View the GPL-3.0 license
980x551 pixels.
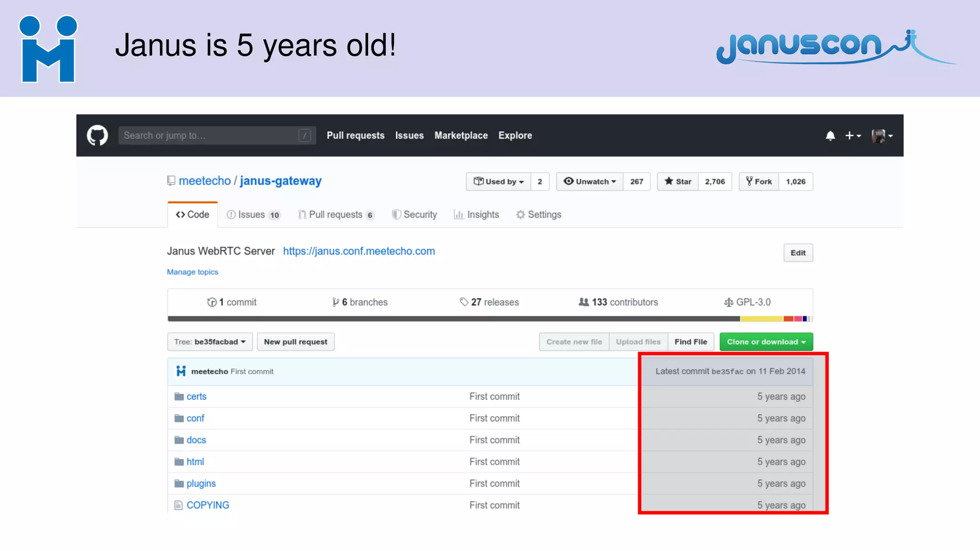(x=747, y=302)
